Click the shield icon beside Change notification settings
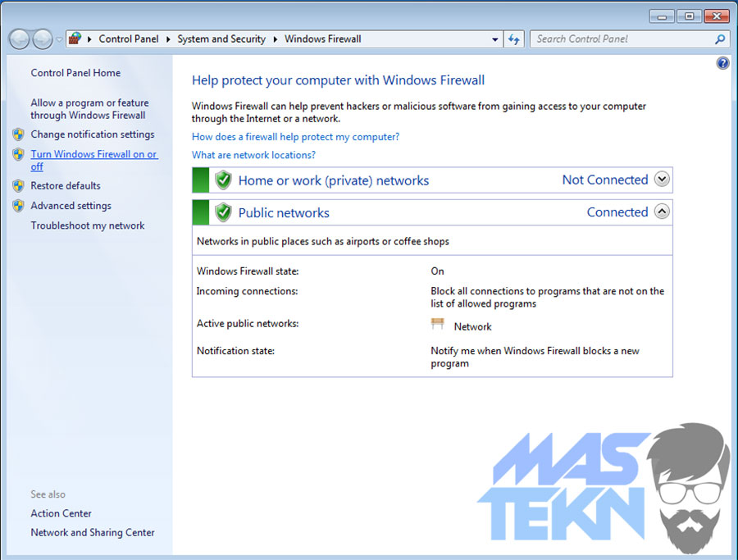The image size is (738, 560). click(x=18, y=134)
